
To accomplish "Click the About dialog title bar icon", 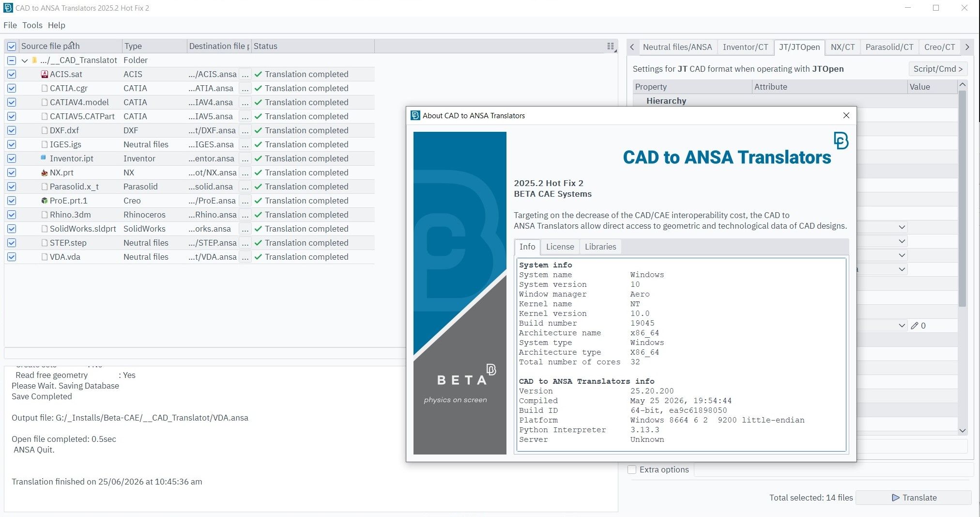I will click(415, 115).
